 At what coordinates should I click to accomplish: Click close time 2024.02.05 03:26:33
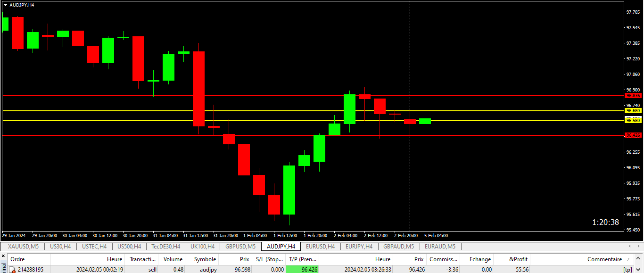pyautogui.click(x=368, y=270)
